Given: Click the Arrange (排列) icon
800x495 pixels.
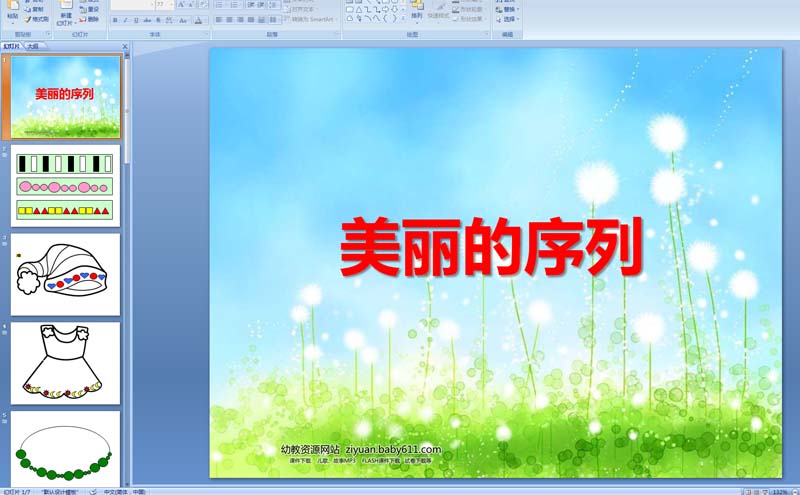Looking at the screenshot, I should 414,12.
